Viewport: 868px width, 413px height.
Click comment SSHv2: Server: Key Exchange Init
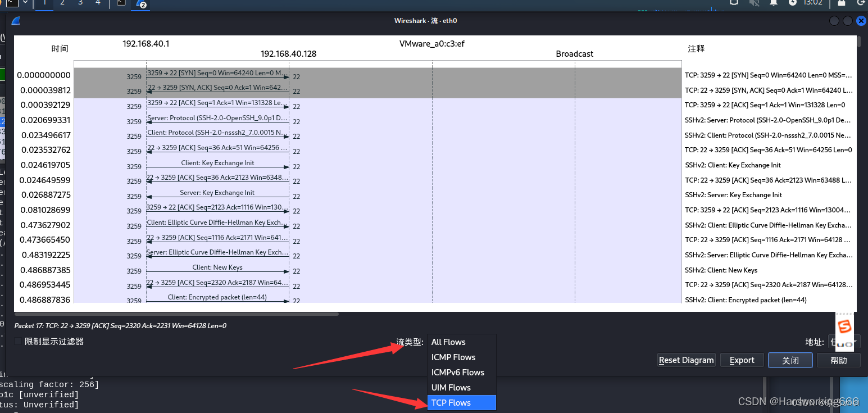pos(733,195)
